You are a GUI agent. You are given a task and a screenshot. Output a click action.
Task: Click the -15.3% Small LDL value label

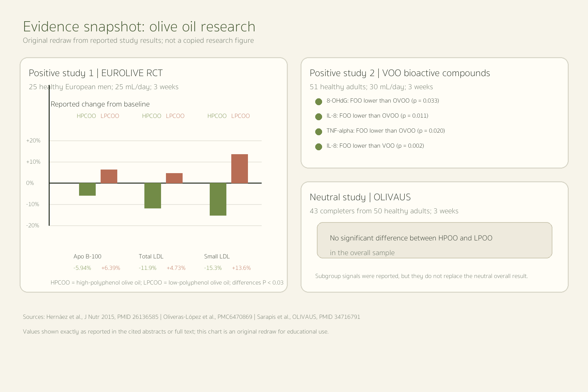click(x=213, y=268)
